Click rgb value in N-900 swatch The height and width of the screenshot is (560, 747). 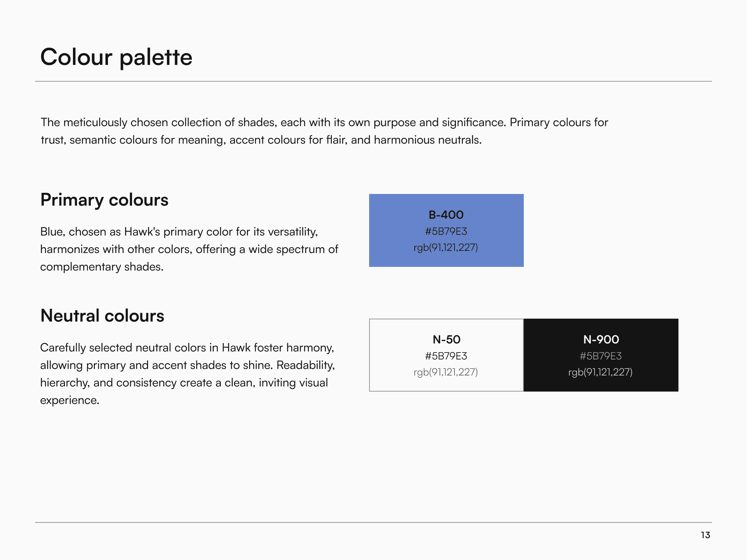[x=600, y=372]
